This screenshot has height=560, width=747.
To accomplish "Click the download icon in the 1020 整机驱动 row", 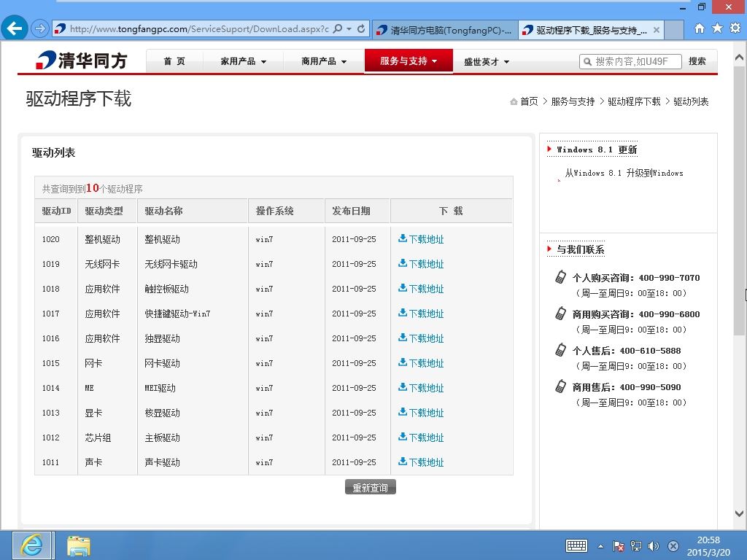I will tap(403, 238).
